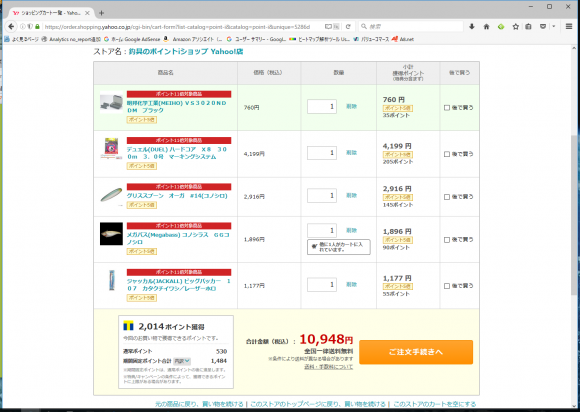Click the Megabass lure thumbnail
This screenshot has width=580, height=412.
point(111,234)
